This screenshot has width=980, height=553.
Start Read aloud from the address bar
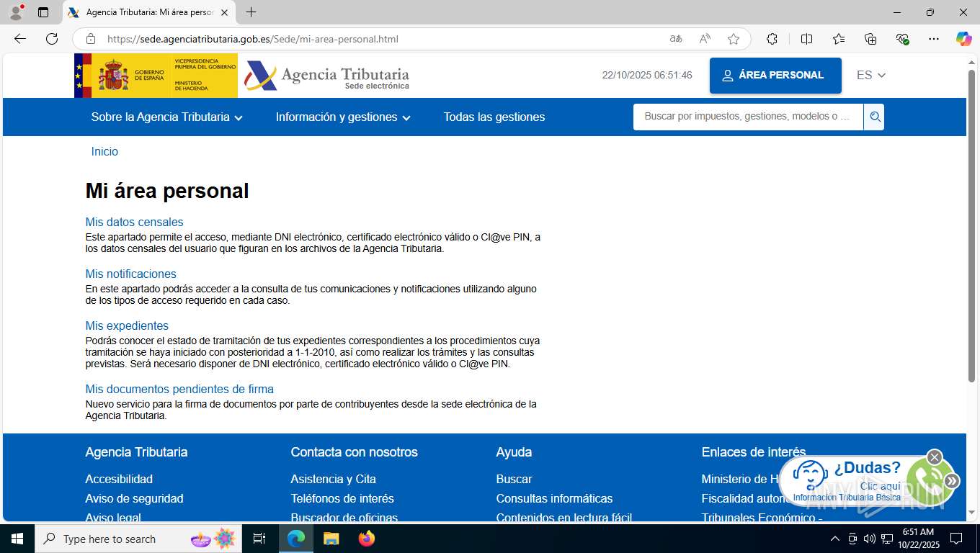705,39
